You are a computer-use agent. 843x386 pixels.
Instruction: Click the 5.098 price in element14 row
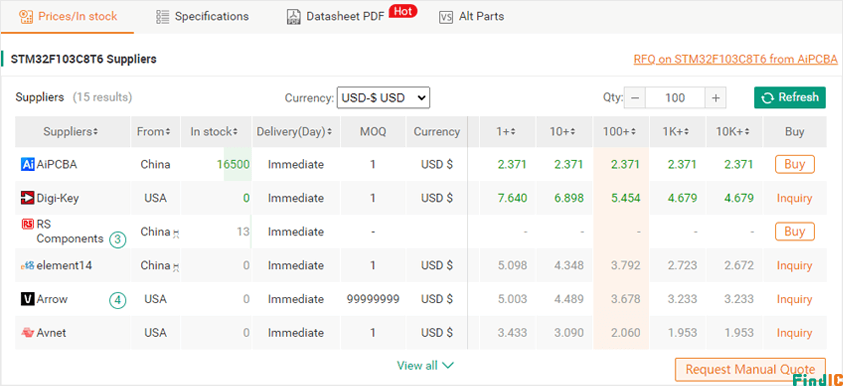click(x=512, y=266)
